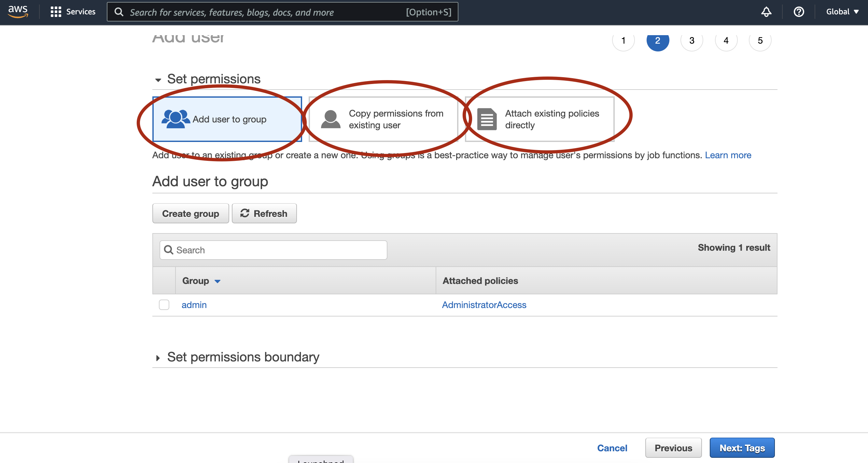Click the bell notification icon

(x=766, y=11)
